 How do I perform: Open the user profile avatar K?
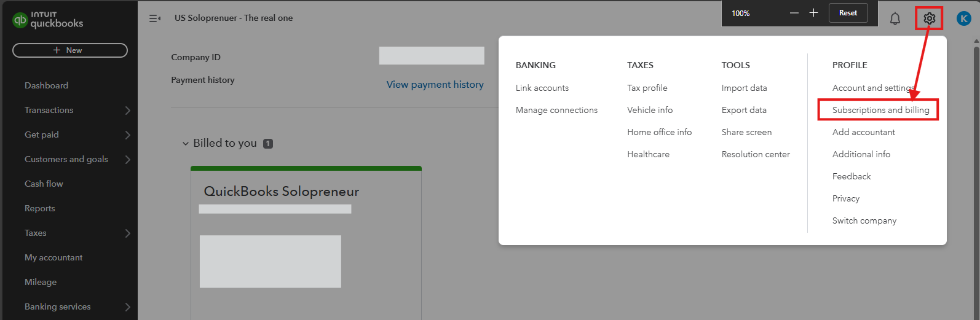pyautogui.click(x=963, y=18)
